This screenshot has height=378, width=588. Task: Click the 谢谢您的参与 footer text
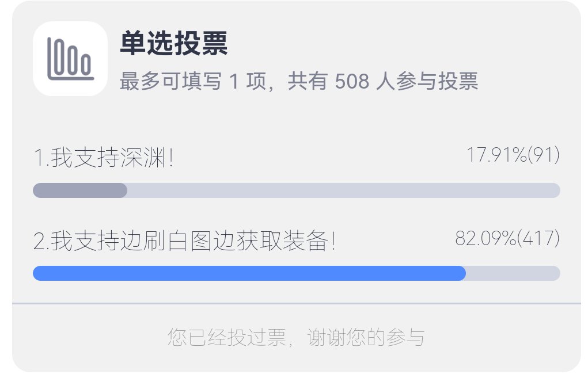coord(366,337)
